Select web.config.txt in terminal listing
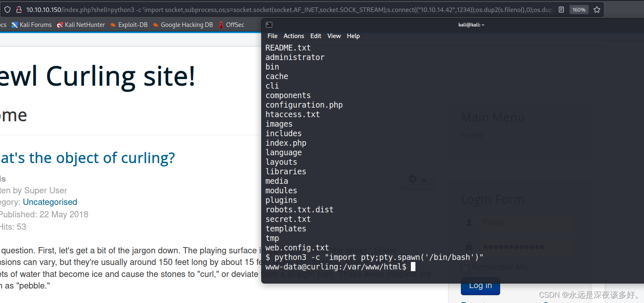Screen dimensions: 644x303 coord(297,248)
